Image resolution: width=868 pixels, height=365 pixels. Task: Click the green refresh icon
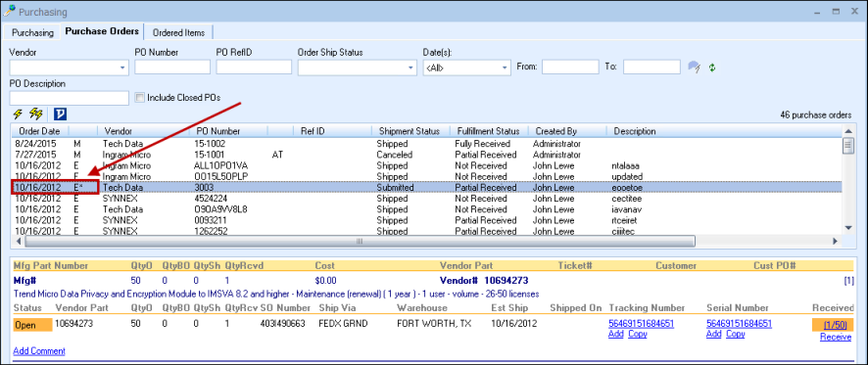(x=712, y=68)
